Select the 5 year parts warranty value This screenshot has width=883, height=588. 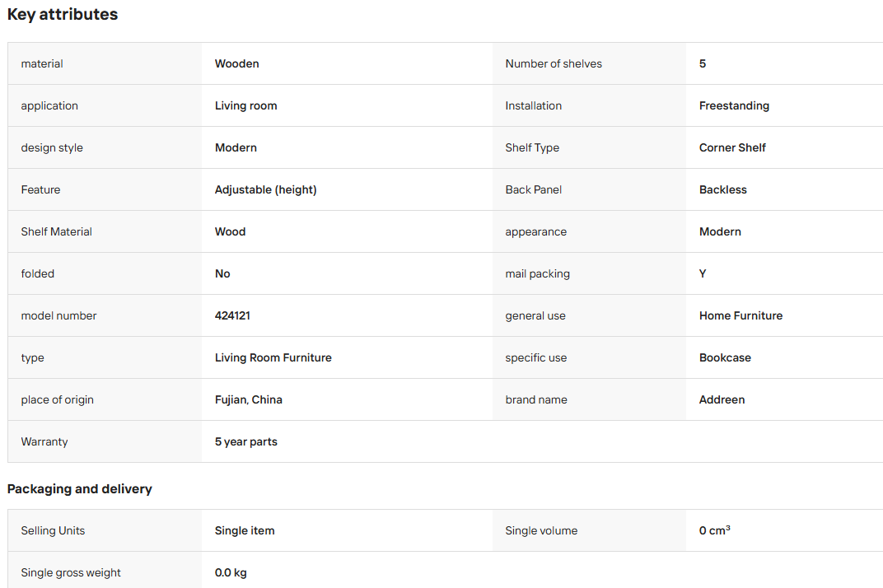pyautogui.click(x=246, y=442)
